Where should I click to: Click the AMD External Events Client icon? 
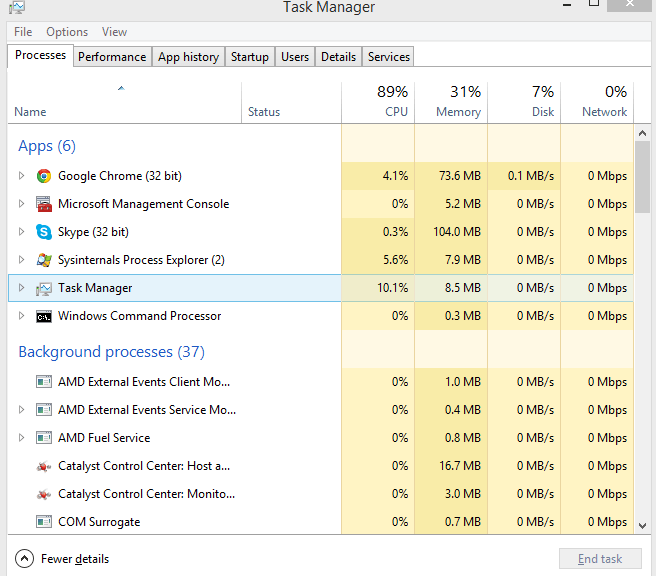[x=44, y=382]
